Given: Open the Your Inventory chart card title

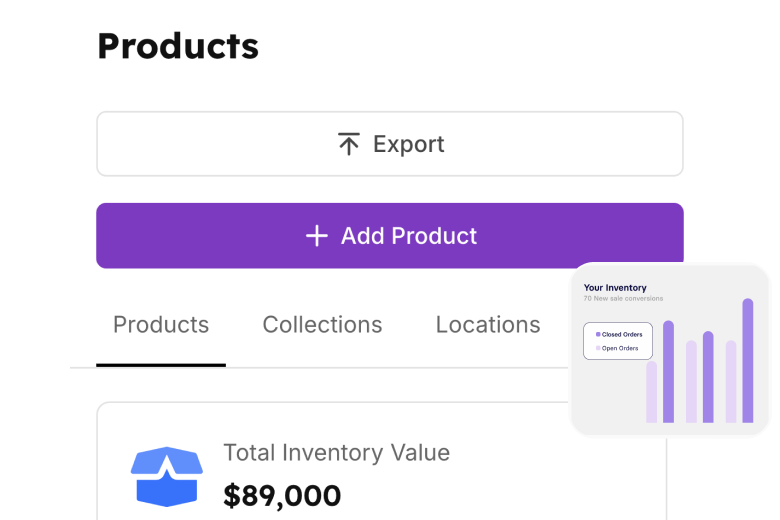Looking at the screenshot, I should tap(615, 288).
